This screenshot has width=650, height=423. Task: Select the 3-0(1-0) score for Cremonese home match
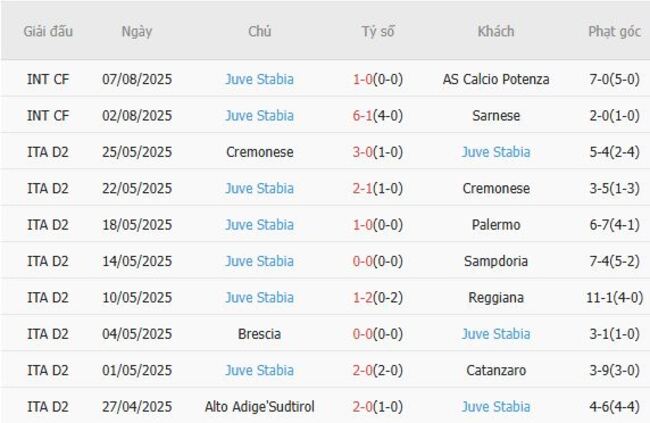tap(378, 152)
